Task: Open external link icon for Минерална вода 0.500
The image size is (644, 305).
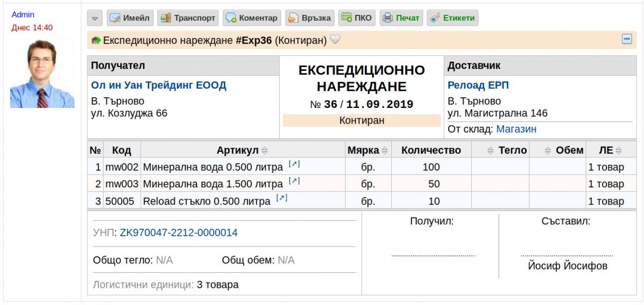Action: (294, 164)
